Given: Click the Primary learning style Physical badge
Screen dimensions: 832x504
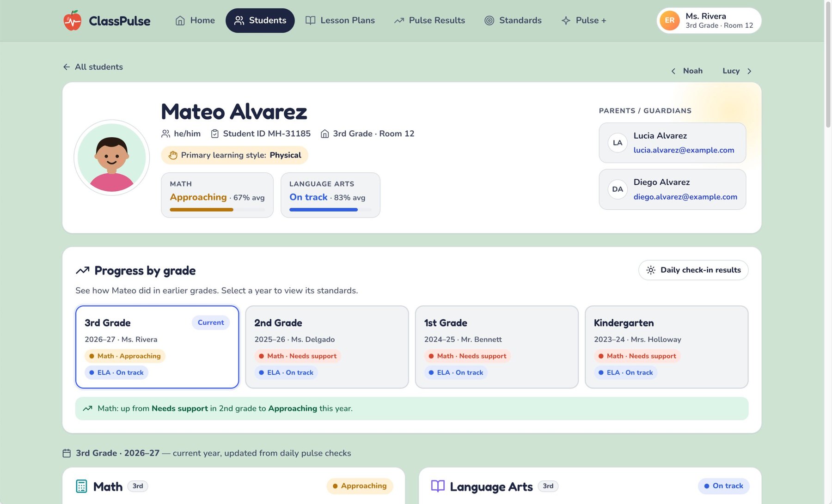Looking at the screenshot, I should click(234, 155).
